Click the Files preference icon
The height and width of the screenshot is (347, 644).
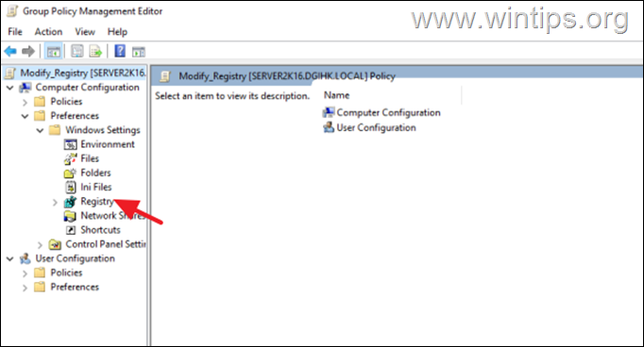[70, 158]
